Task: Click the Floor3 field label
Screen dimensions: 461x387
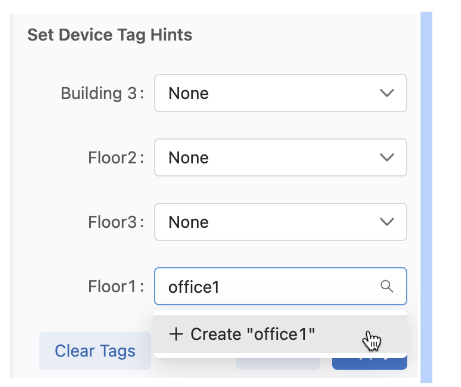Action: pos(116,222)
